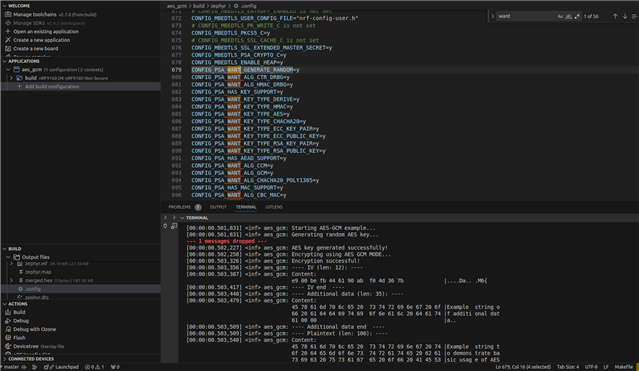Select the TERMINAL tab
The width and height of the screenshot is (639, 371).
coord(246,207)
